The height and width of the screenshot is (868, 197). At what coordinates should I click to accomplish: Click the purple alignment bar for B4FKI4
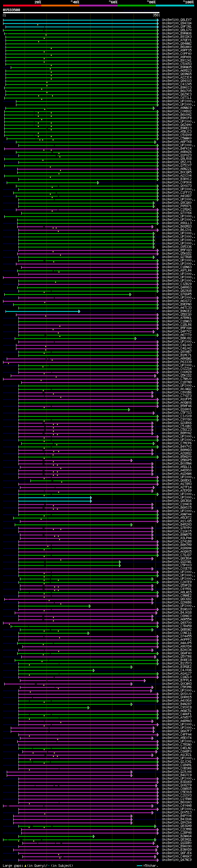[x=81, y=149]
